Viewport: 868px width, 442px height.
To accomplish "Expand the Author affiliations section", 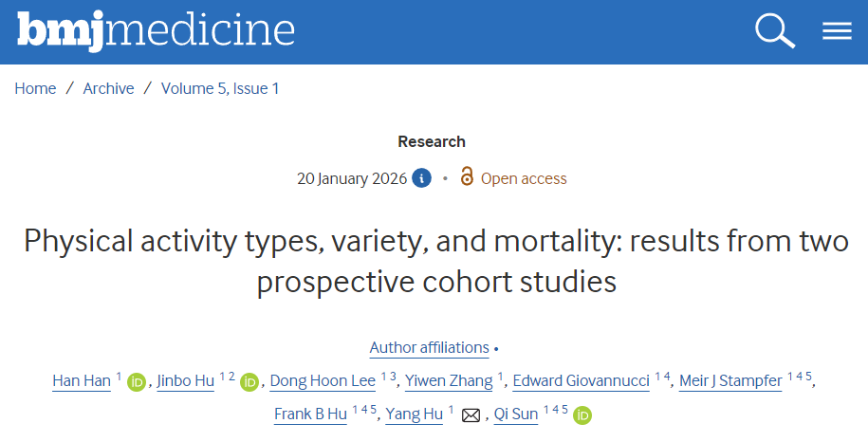I will point(429,347).
